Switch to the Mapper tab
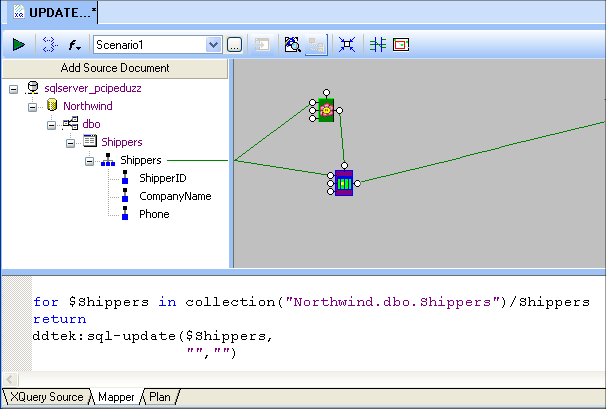The width and height of the screenshot is (606, 409). [x=116, y=397]
